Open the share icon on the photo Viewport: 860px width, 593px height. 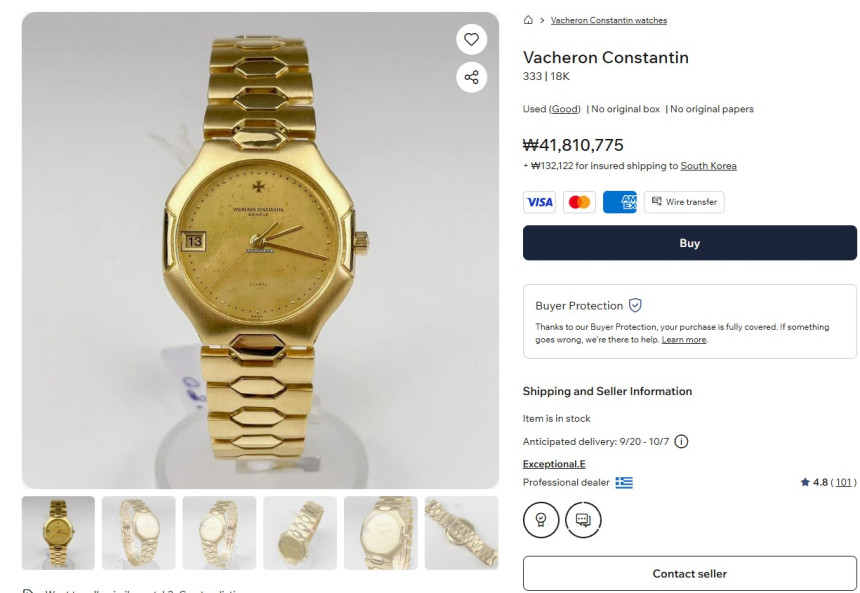pyautogui.click(x=471, y=77)
